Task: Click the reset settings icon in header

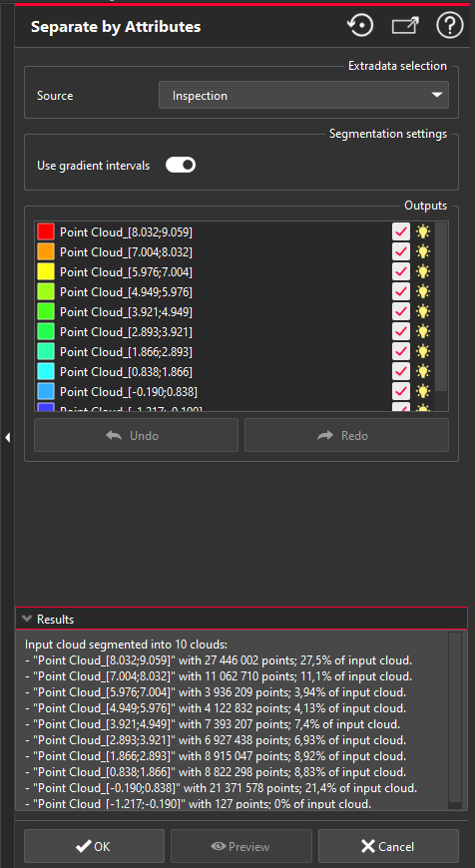Action: 360,26
